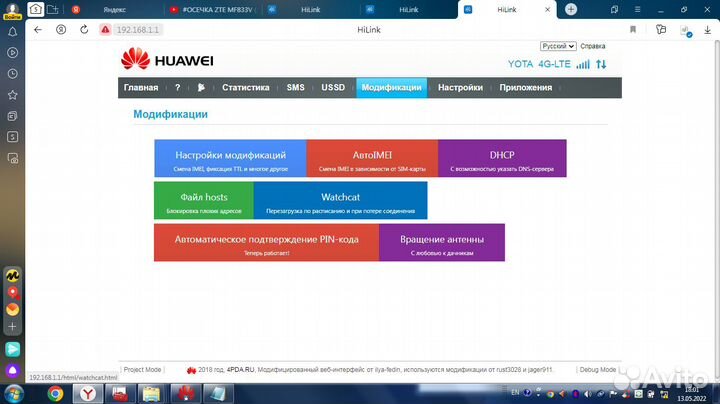Click the protection status icon with checkmark
720x404 pixels.
[686, 31]
